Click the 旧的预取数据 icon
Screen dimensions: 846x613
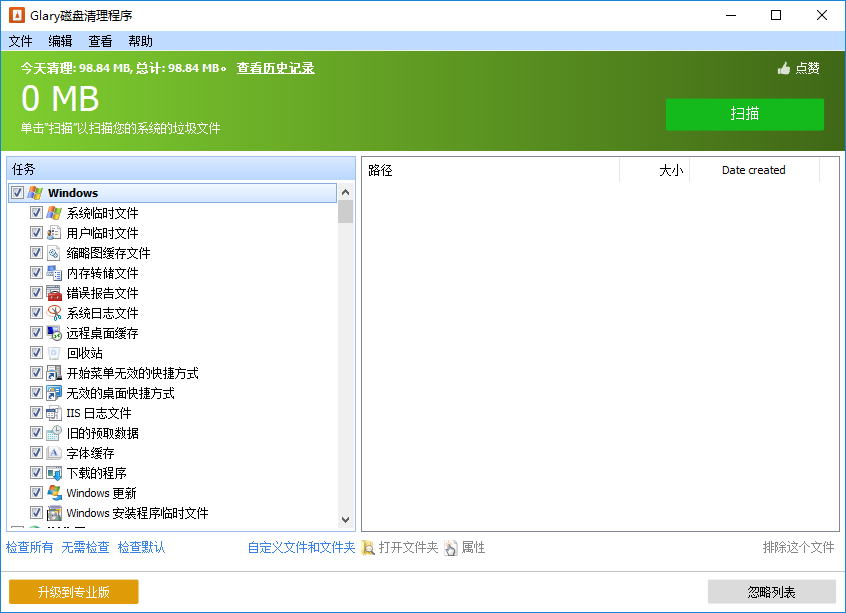click(x=54, y=432)
